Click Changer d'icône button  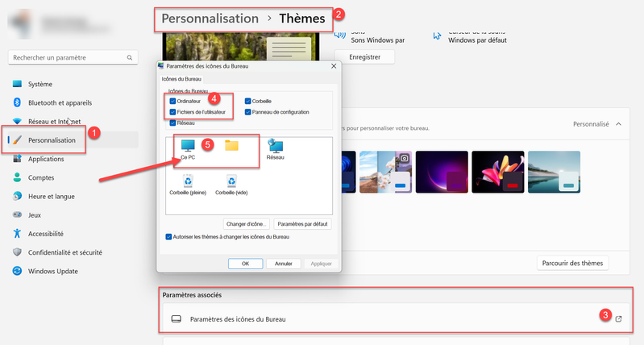click(x=247, y=224)
